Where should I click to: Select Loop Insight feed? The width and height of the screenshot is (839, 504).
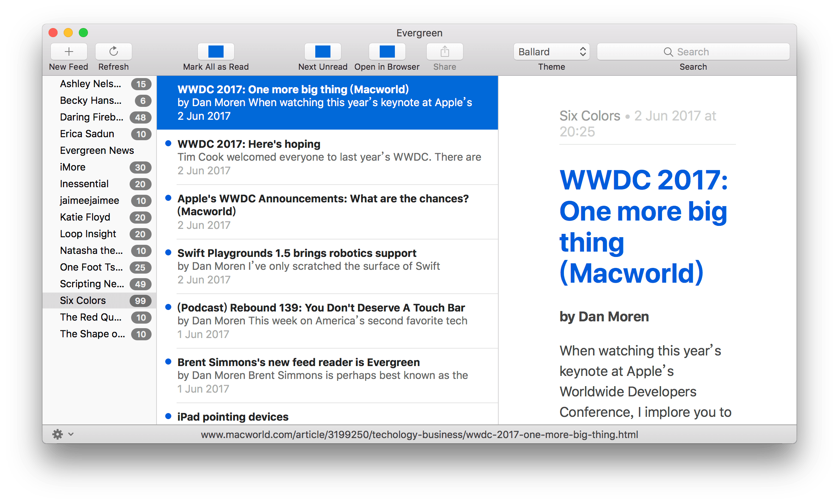coord(99,234)
